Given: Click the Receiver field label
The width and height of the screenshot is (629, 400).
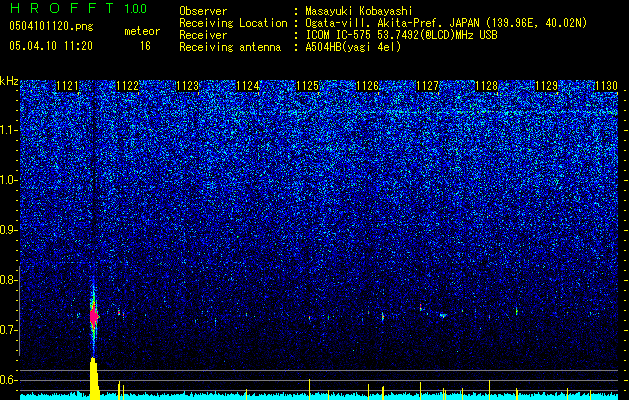Looking at the screenshot, I should click(x=203, y=35).
